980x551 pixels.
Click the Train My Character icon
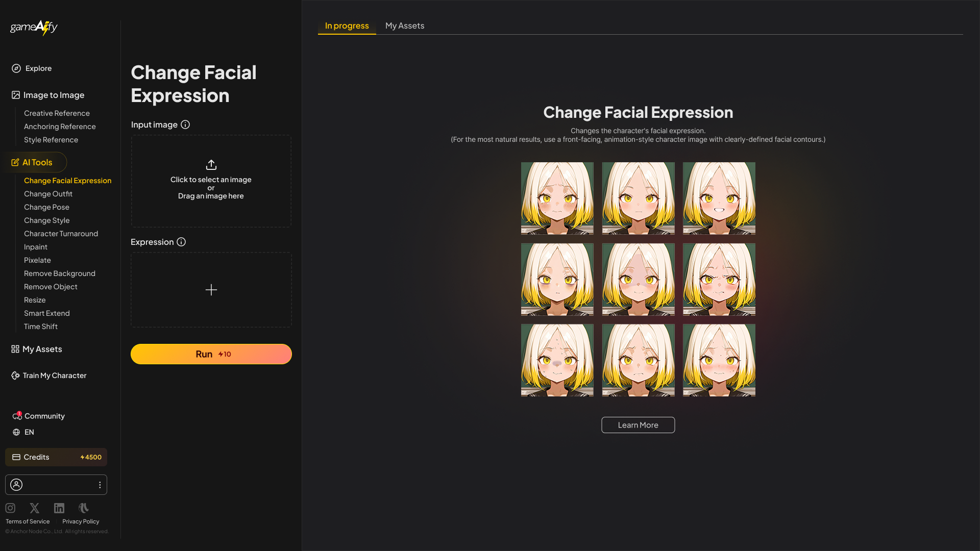tap(15, 375)
